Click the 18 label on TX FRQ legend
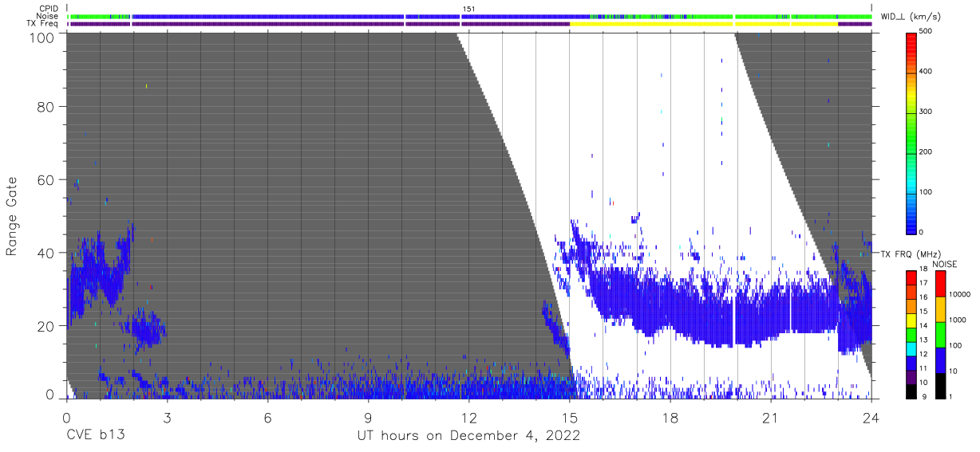The height and width of the screenshot is (452, 980). pos(923,269)
